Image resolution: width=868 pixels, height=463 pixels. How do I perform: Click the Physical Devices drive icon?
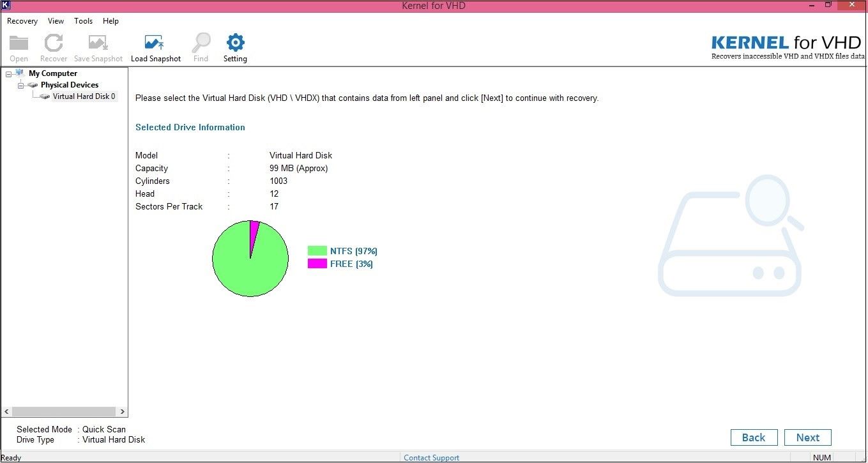pyautogui.click(x=33, y=85)
